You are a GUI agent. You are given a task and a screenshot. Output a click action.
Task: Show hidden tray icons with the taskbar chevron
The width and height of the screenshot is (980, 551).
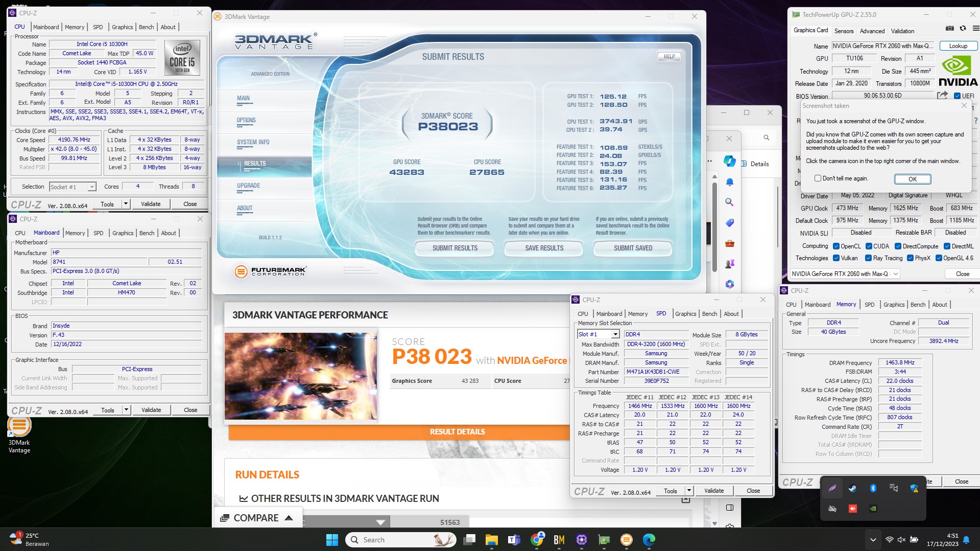pos(873,540)
